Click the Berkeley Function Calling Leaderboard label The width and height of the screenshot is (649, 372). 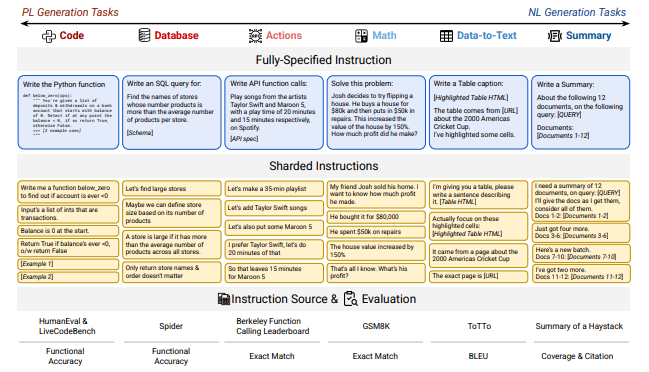pyautogui.click(x=272, y=326)
